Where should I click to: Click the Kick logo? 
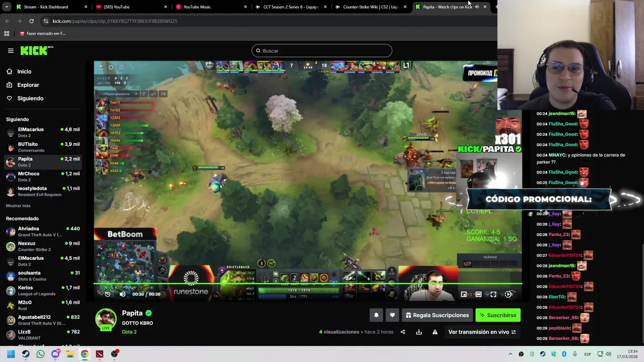(x=36, y=50)
